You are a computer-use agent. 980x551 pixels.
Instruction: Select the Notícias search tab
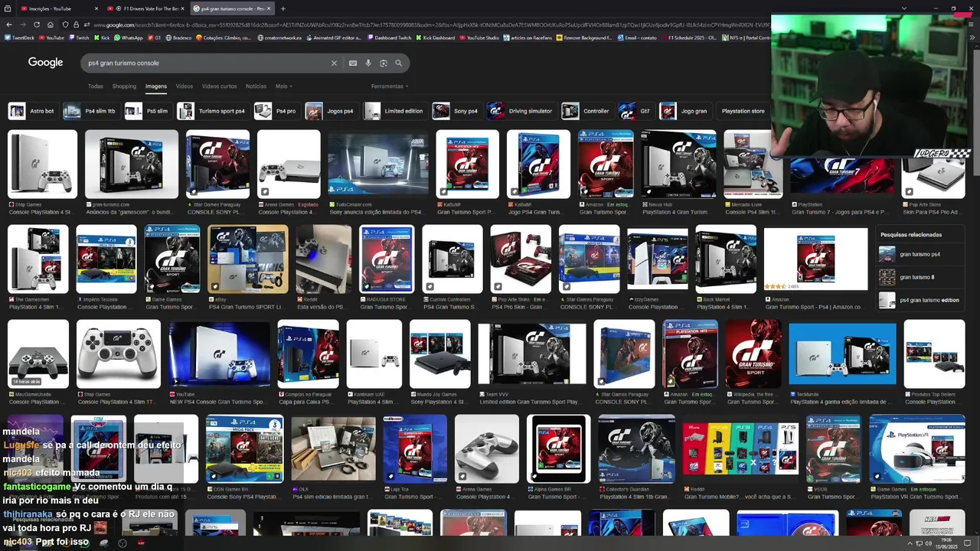(x=256, y=86)
